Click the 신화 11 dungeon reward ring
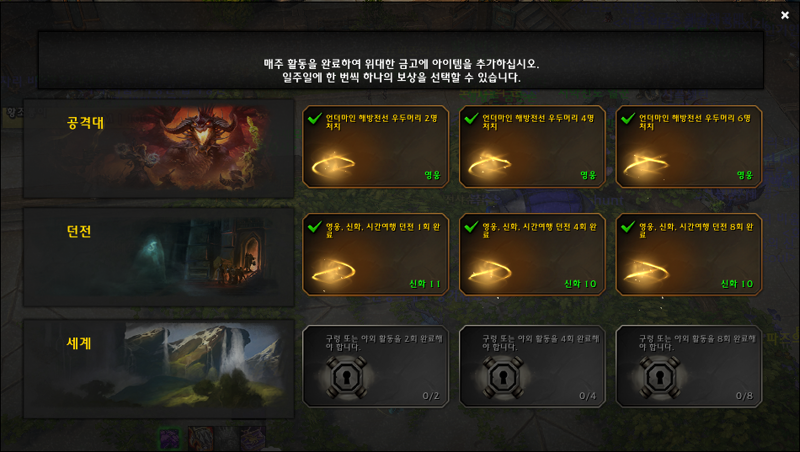800x452 pixels. coord(334,272)
